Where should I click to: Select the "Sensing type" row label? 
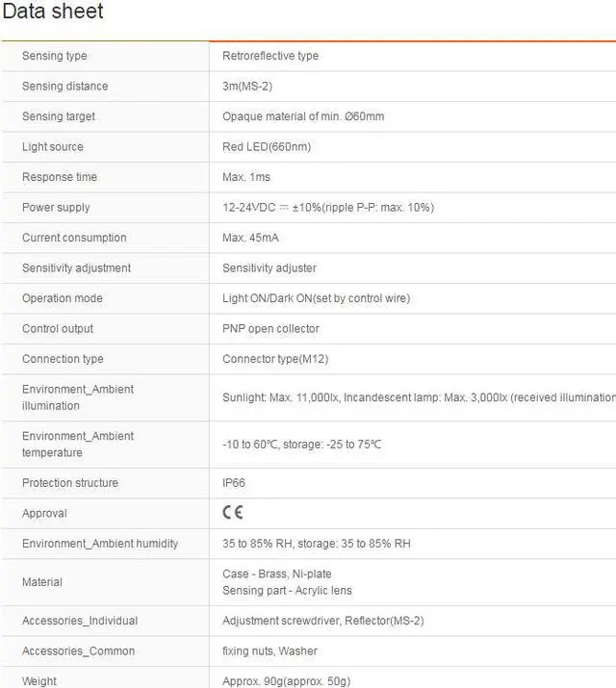[55, 56]
